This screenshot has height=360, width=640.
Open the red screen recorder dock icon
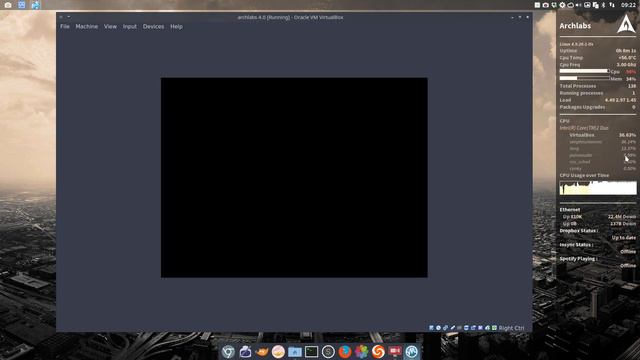tap(395, 351)
